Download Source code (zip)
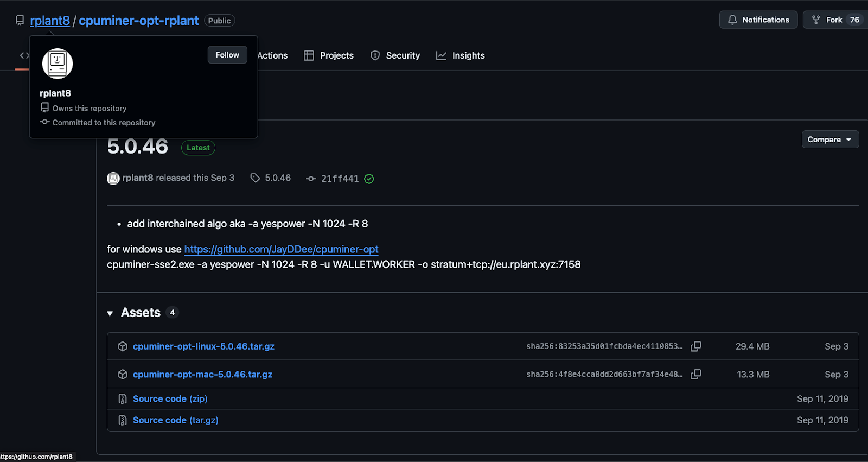The image size is (868, 462). pyautogui.click(x=170, y=399)
